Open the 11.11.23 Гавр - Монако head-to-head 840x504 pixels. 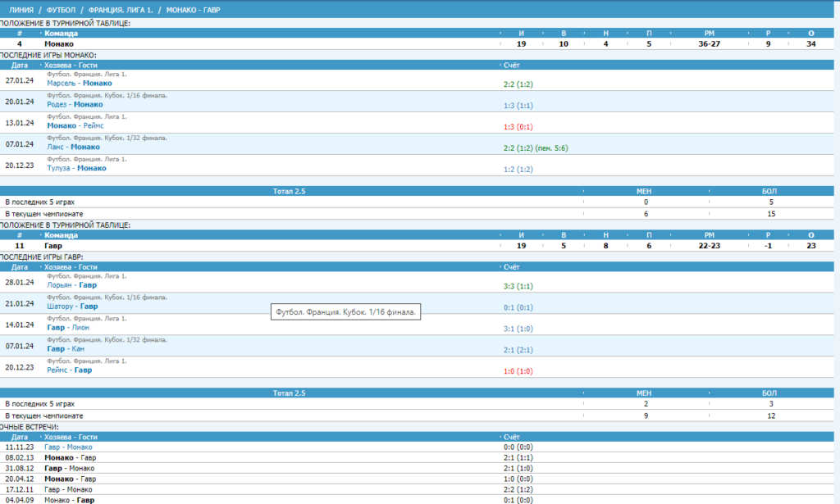point(68,447)
